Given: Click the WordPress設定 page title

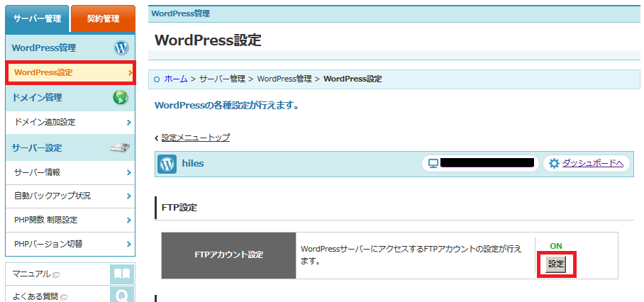Looking at the screenshot, I should tap(208, 40).
